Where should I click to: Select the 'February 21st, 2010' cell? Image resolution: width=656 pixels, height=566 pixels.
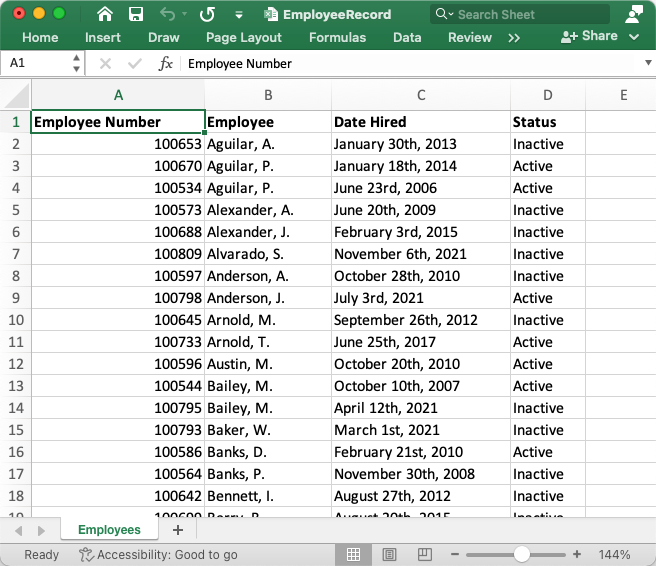click(x=421, y=452)
